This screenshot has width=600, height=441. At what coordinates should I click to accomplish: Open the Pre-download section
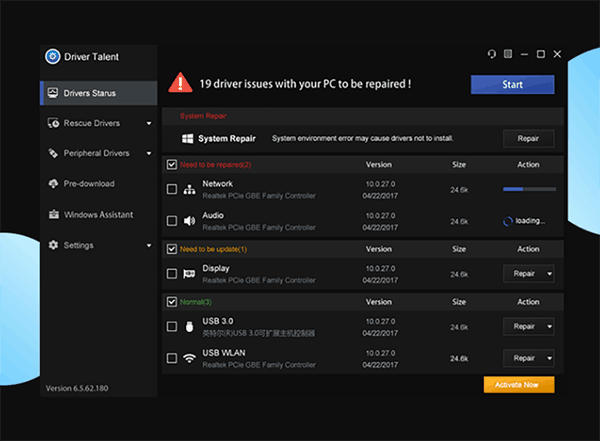[x=99, y=184]
